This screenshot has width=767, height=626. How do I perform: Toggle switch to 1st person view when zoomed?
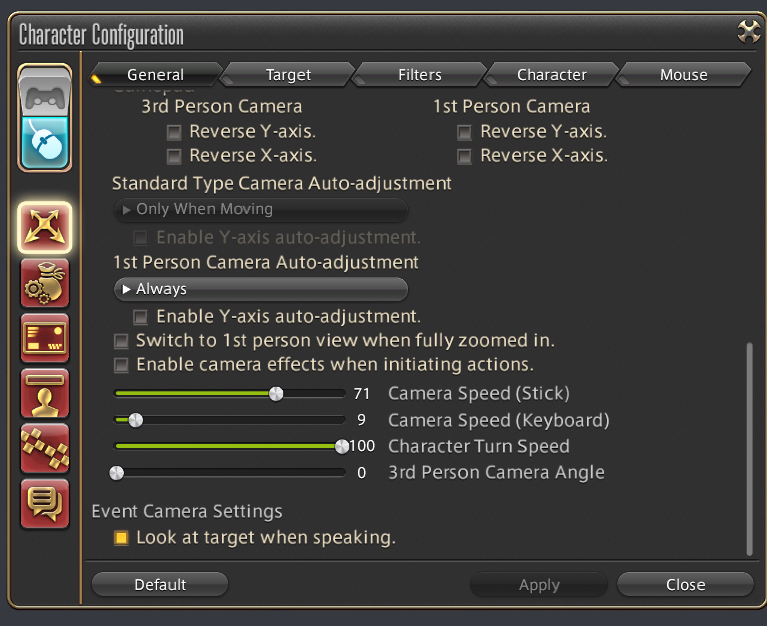pyautogui.click(x=121, y=341)
